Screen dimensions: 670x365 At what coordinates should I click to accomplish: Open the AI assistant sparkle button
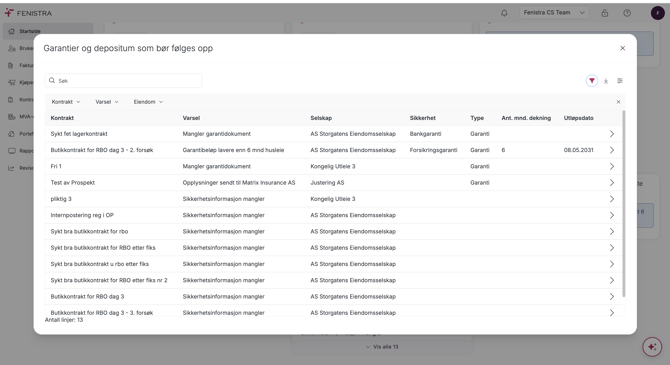[x=652, y=347]
